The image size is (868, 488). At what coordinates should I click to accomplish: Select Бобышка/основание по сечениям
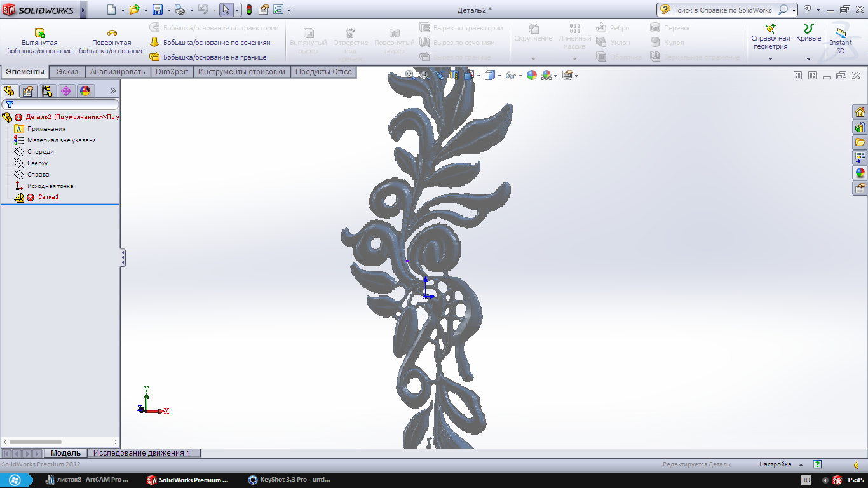pos(210,43)
